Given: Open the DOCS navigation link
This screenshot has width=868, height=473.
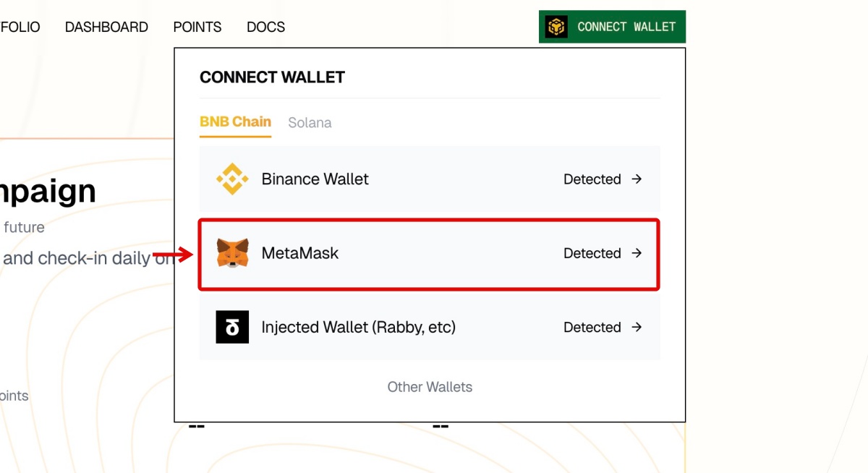Looking at the screenshot, I should (x=265, y=27).
